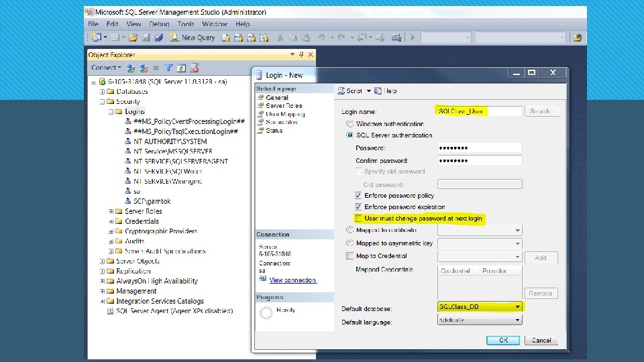Click Cancel in Login dialog
The image size is (644, 362).
coord(541,341)
